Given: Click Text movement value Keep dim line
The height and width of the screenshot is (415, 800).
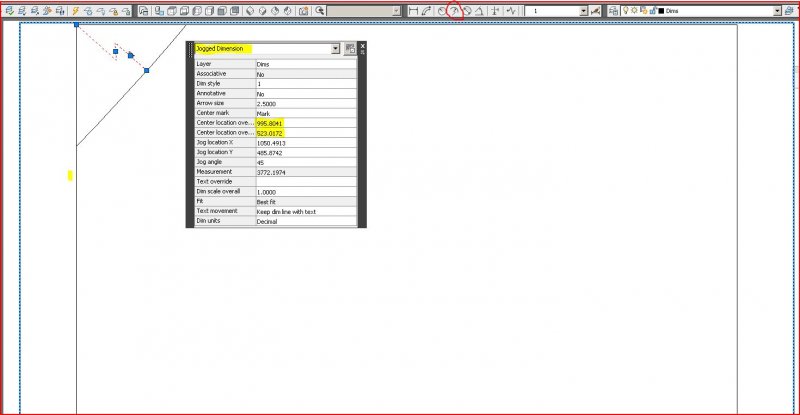Looking at the screenshot, I should point(306,211).
